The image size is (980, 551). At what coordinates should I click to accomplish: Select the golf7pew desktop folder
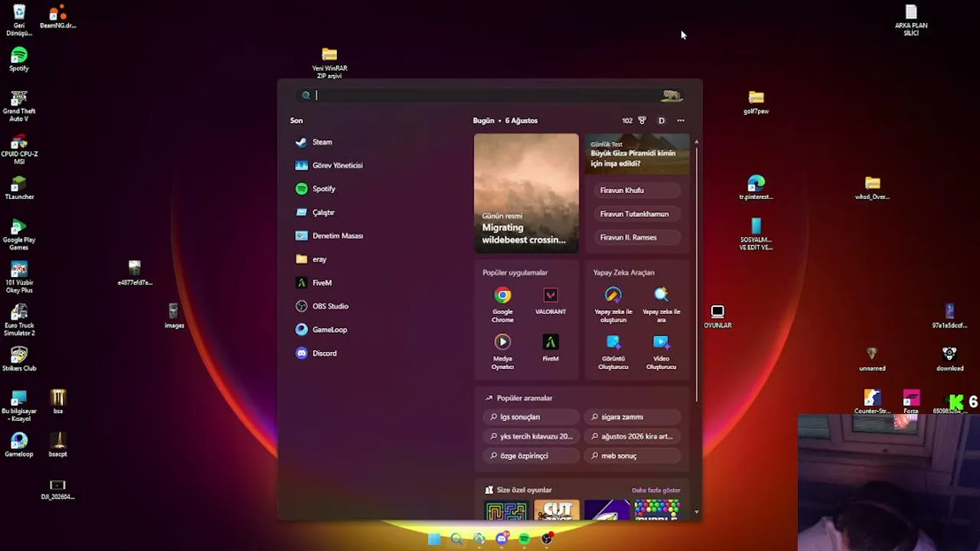(x=756, y=103)
